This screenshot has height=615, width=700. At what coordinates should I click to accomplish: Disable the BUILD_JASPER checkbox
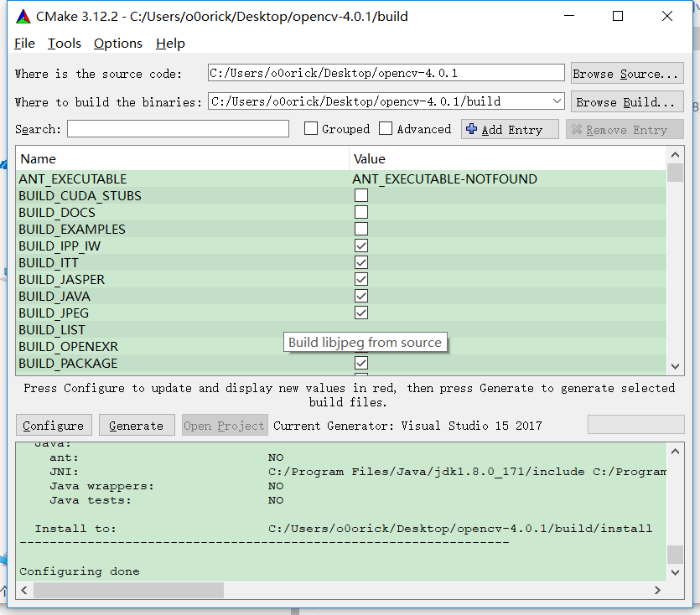point(361,279)
